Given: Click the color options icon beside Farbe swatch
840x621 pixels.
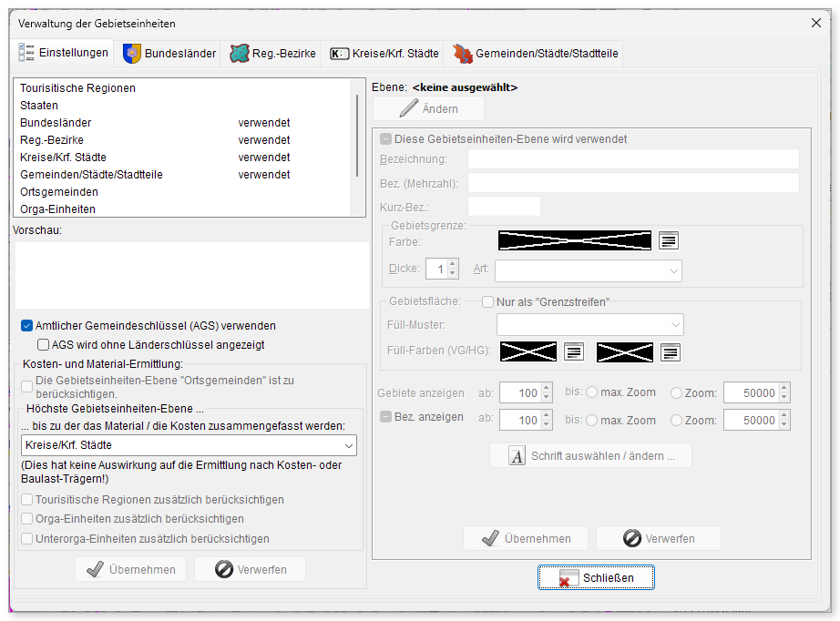Looking at the screenshot, I should click(668, 241).
